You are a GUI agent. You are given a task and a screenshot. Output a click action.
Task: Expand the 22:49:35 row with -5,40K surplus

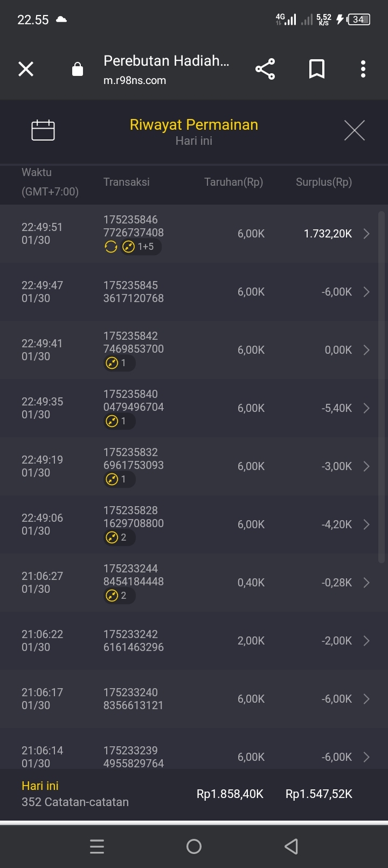(366, 408)
